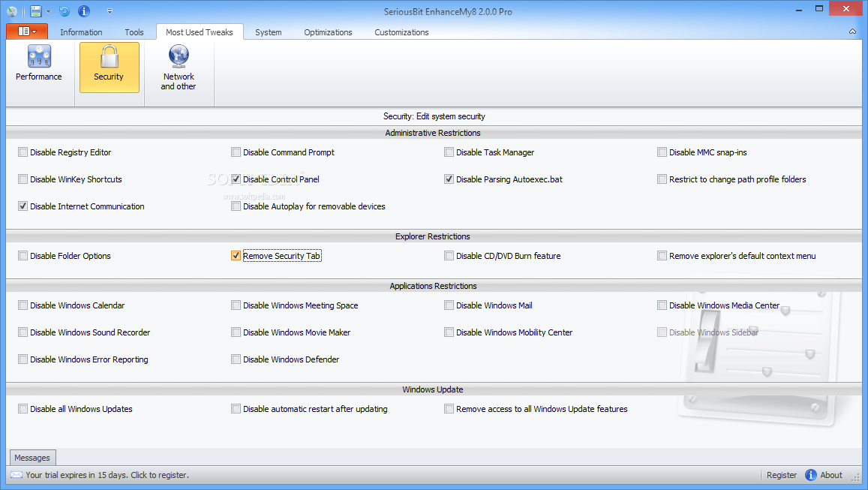The height and width of the screenshot is (490, 868).
Task: Check Disable Windows Meeting Space
Action: tap(236, 305)
